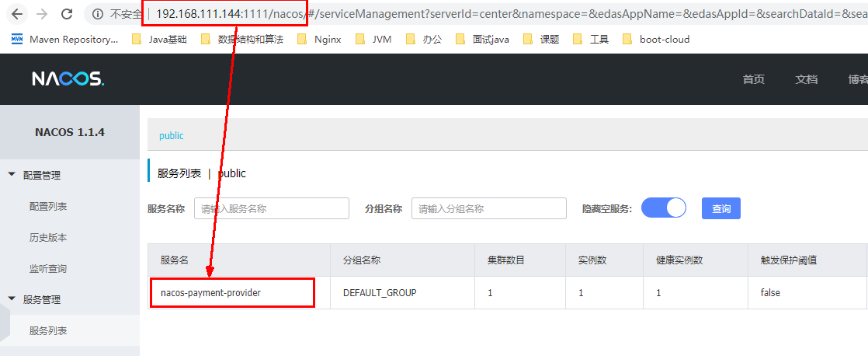Open the 课题 bookmark folder
This screenshot has width=868, height=356.
pos(541,40)
